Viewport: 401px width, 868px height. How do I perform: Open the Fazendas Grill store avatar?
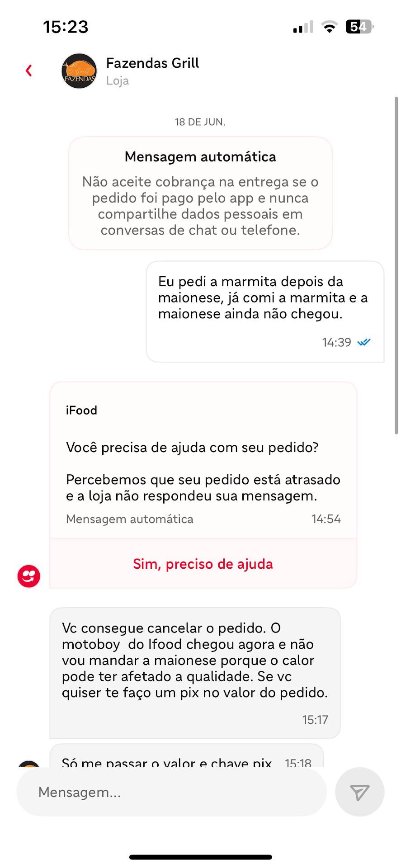[79, 71]
